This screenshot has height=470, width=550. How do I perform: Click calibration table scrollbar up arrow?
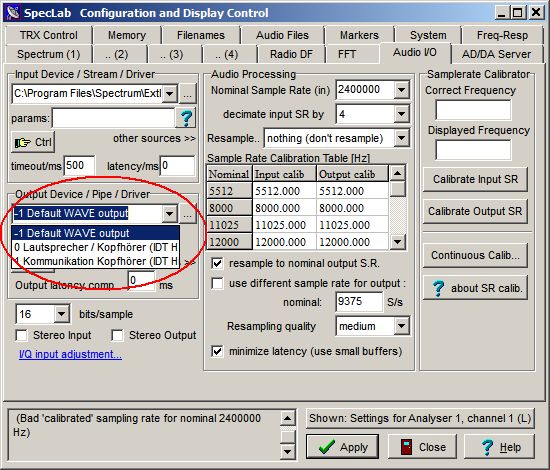click(x=397, y=173)
